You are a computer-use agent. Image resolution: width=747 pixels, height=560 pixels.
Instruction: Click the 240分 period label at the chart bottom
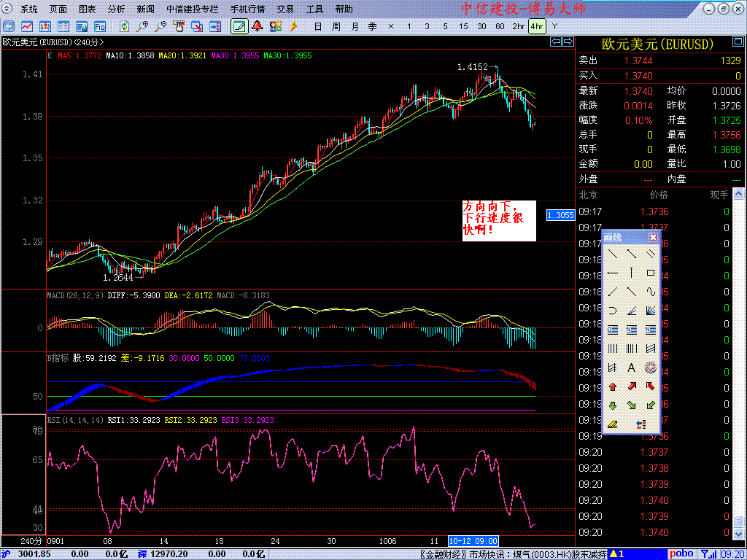(31, 541)
